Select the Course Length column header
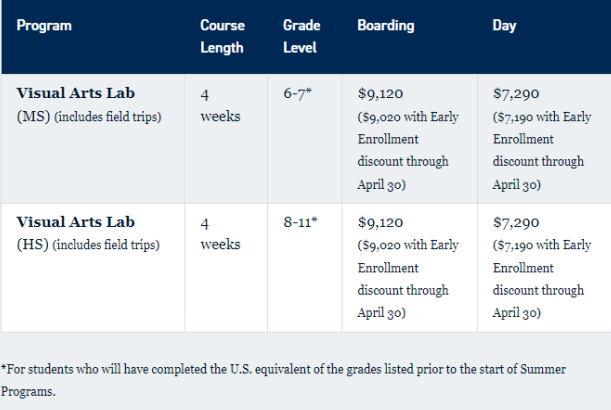This screenshot has height=410, width=611. coord(222,36)
